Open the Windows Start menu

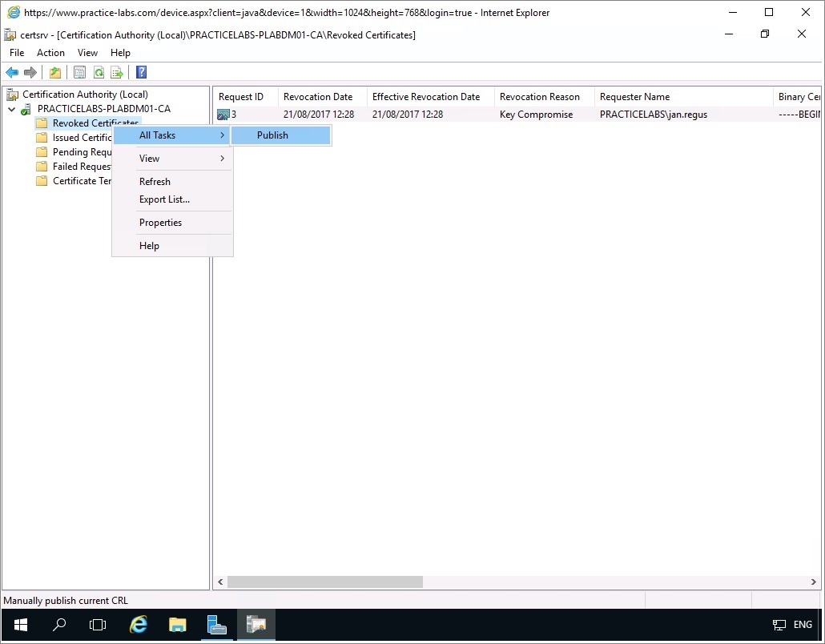[x=21, y=625]
